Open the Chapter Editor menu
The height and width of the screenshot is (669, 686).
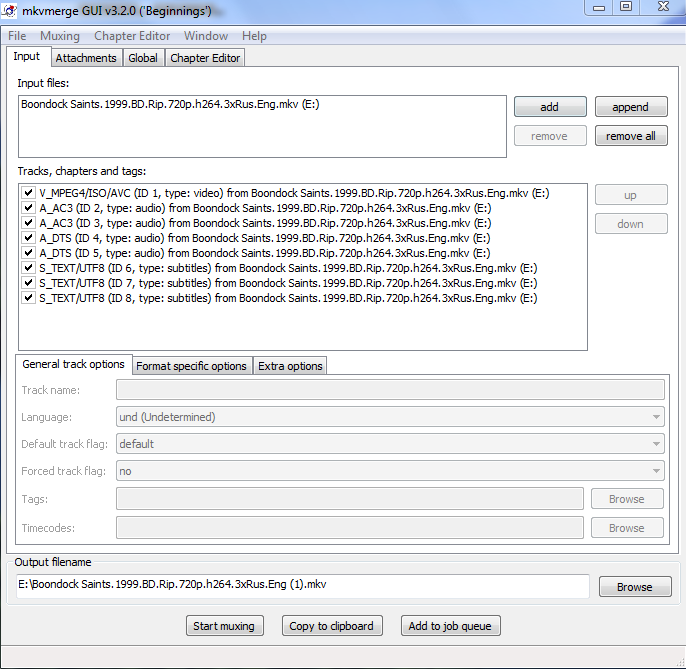(x=132, y=36)
